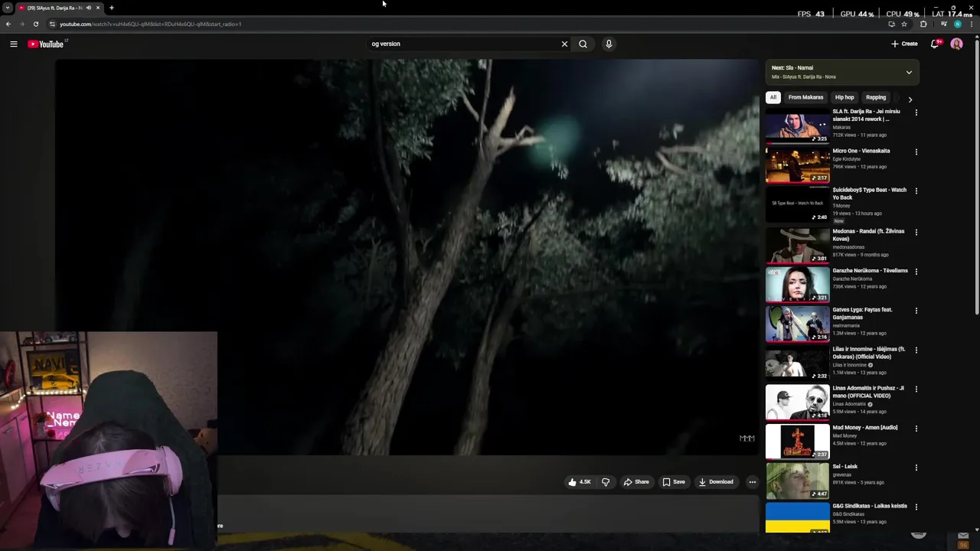The image size is (980, 551).
Task: Open 'SLA ft. Darija Ra - Jei mirsiu' thumbnail
Action: [x=797, y=126]
